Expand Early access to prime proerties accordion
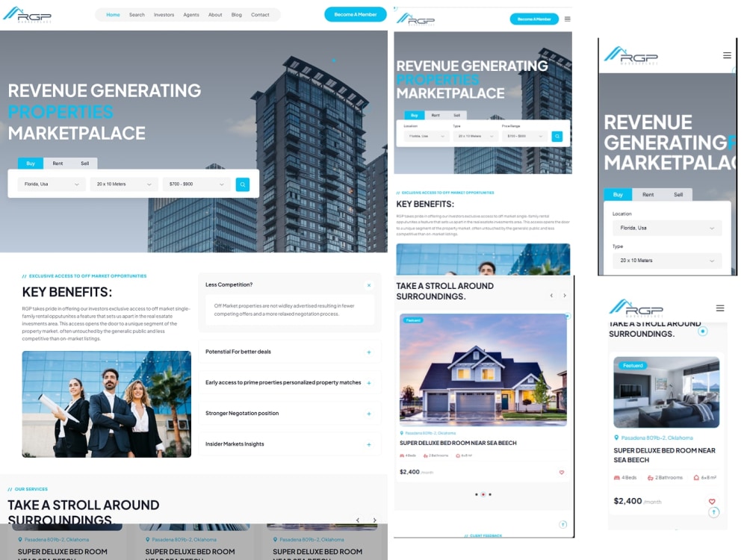 coord(369,383)
